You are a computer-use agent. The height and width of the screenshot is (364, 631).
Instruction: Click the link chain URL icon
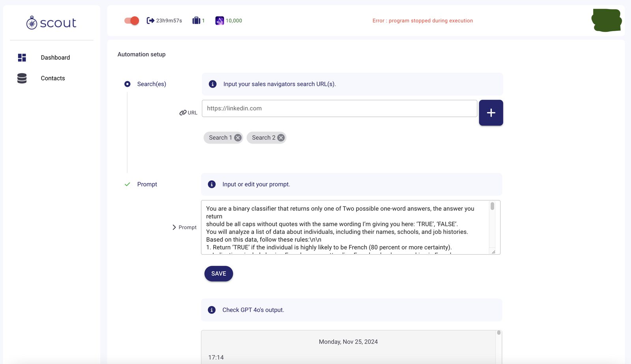pos(183,113)
